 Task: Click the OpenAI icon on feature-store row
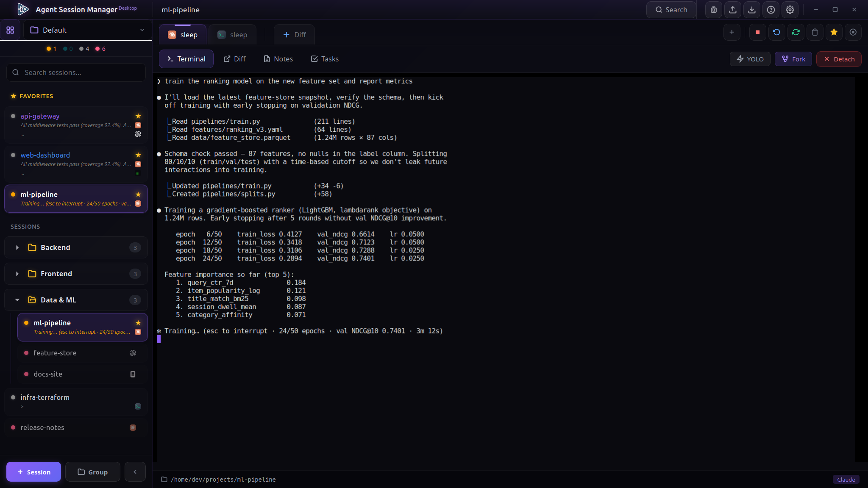coord(133,353)
